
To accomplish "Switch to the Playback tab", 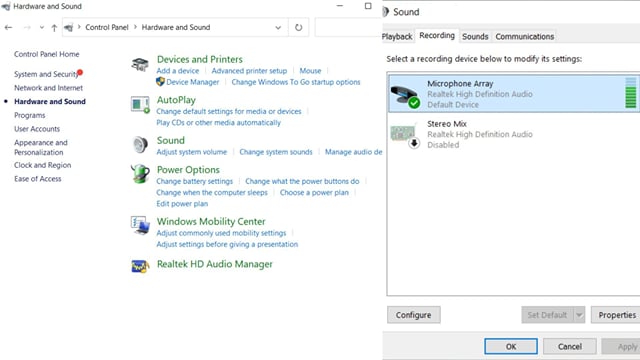I will coord(397,36).
